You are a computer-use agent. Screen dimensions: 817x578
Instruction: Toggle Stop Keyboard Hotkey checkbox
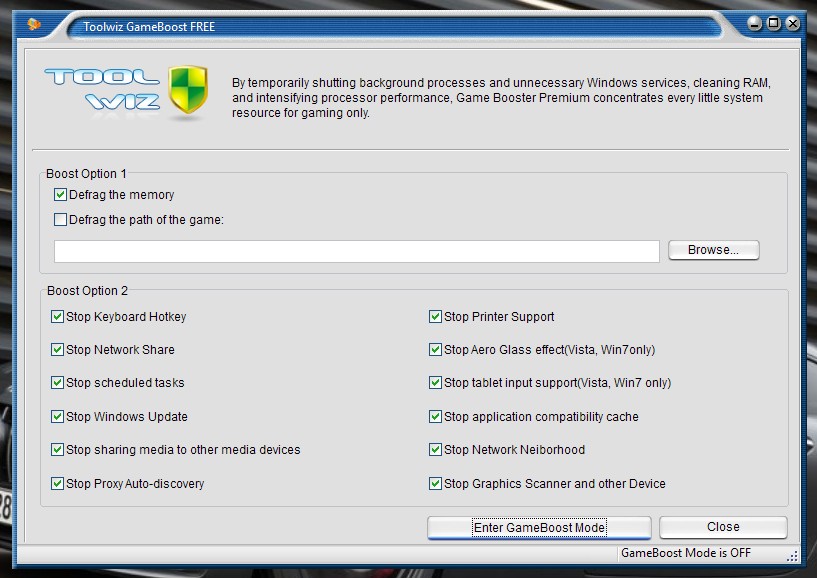[57, 317]
